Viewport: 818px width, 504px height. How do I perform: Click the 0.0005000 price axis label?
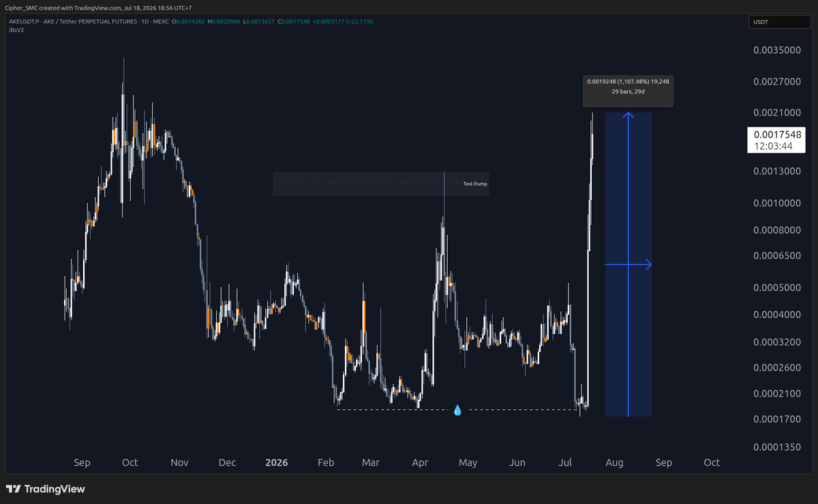pyautogui.click(x=777, y=287)
